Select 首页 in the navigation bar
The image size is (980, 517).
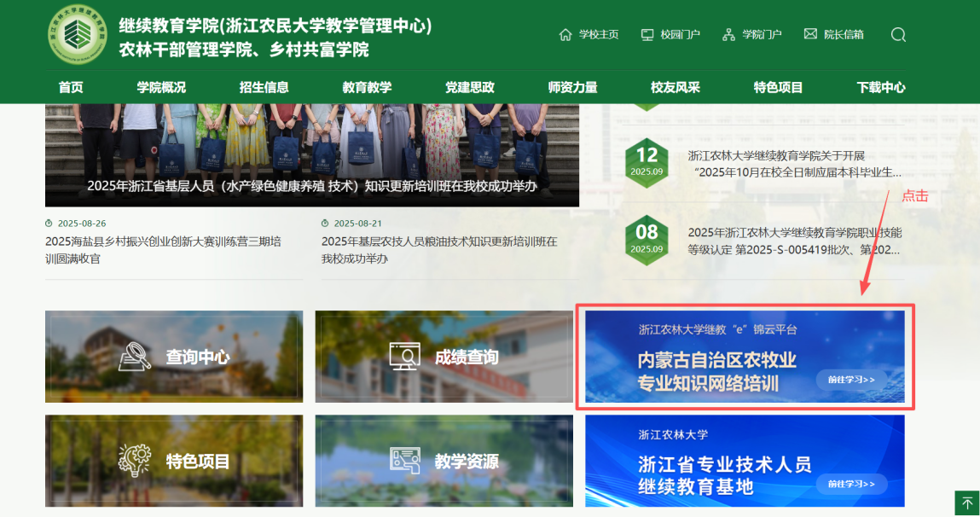pos(71,87)
